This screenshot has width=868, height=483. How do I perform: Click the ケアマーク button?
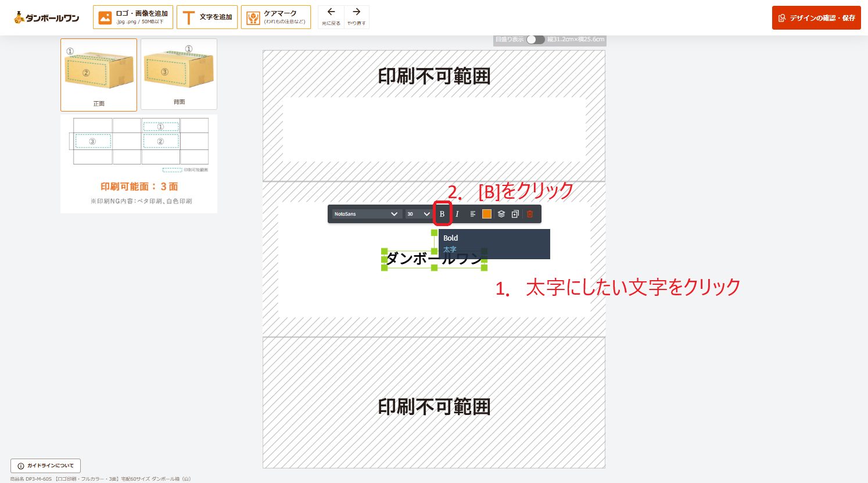276,17
